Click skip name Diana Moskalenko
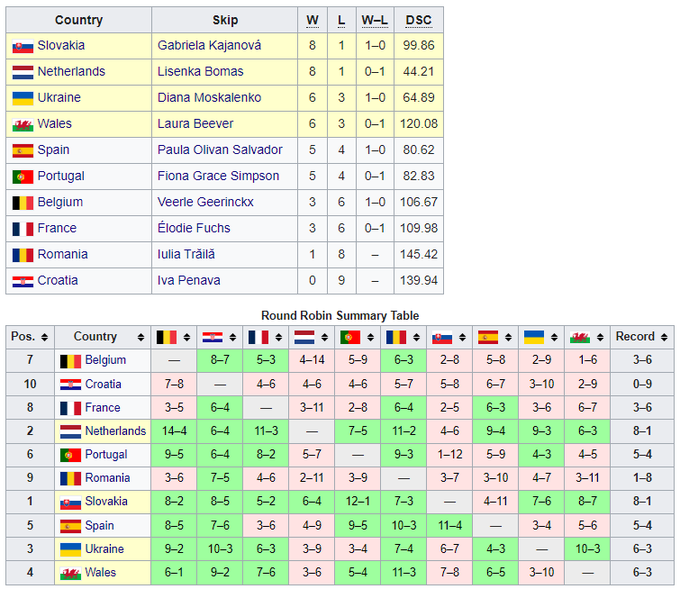Viewport: 680px width, 589px height. (210, 98)
